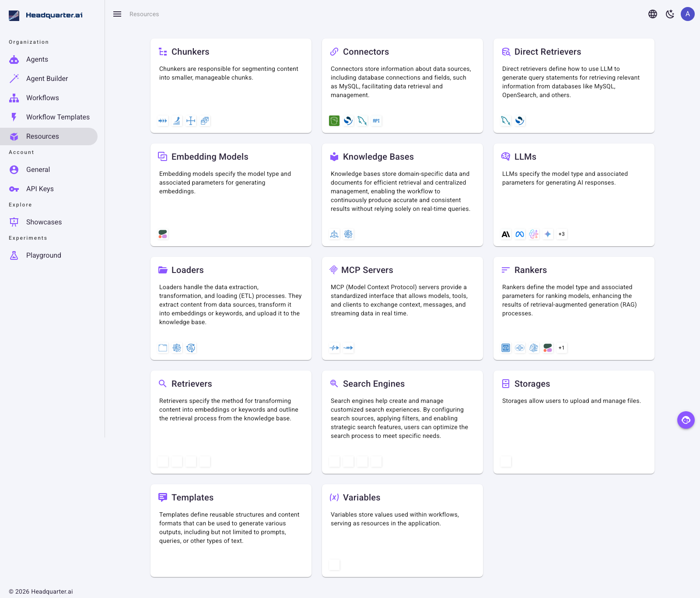Open the floating chat assistant button
Image resolution: width=700 pixels, height=598 pixels.
coord(686,420)
